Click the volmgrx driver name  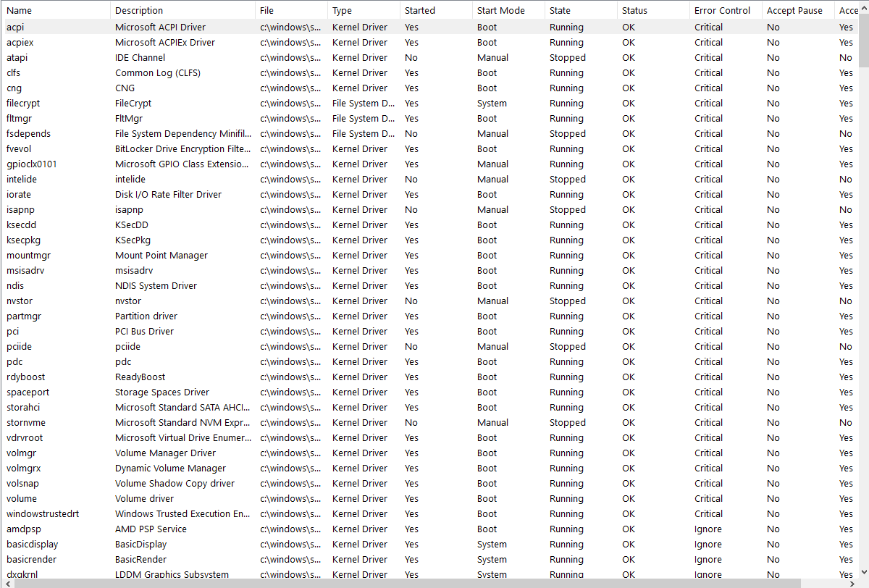[24, 468]
